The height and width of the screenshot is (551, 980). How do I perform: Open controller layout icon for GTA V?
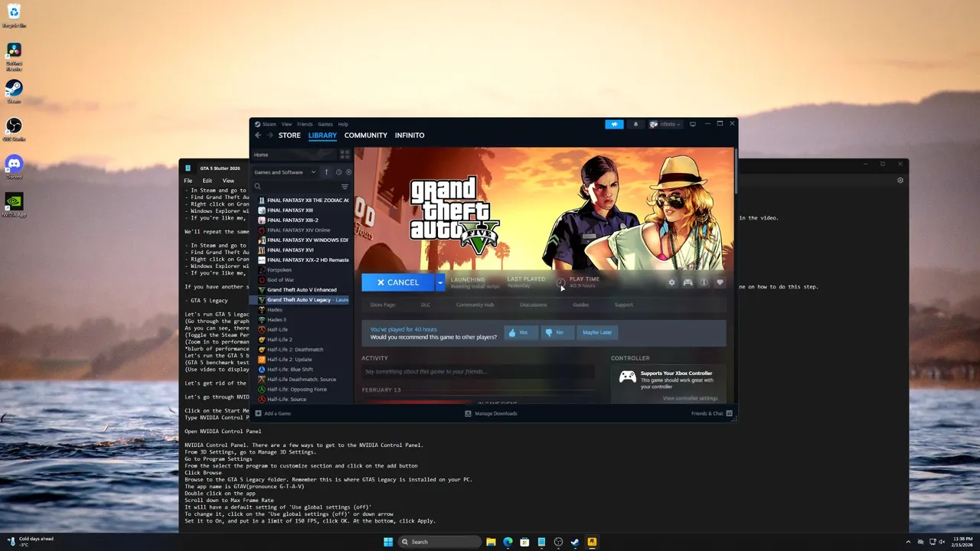[688, 282]
